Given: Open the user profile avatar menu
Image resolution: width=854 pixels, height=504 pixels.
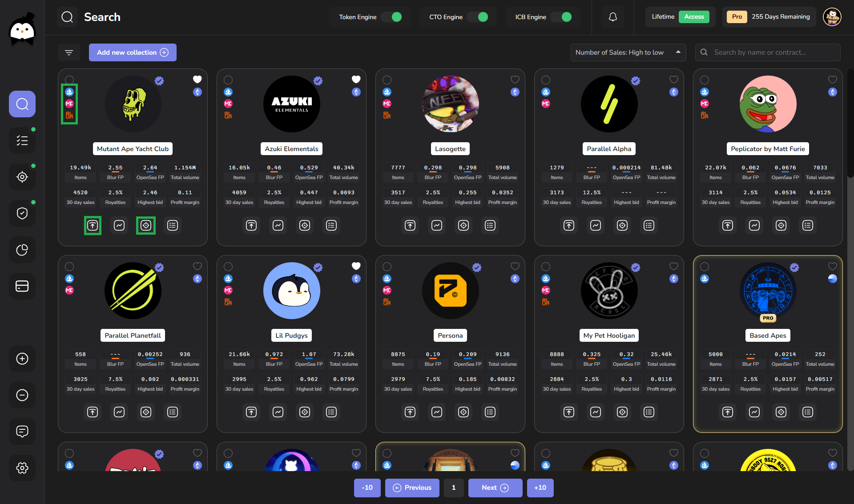Looking at the screenshot, I should coord(832,17).
